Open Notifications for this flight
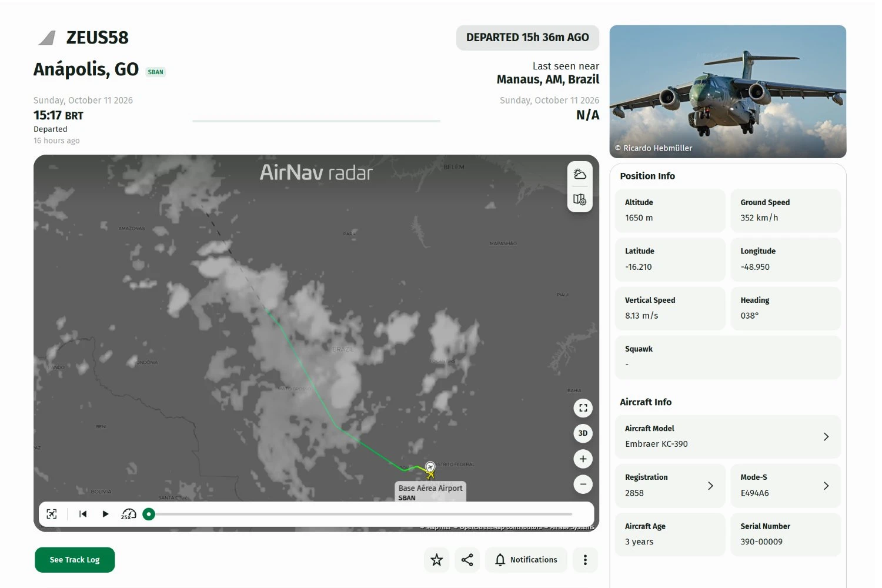The height and width of the screenshot is (588, 882). coord(526,560)
